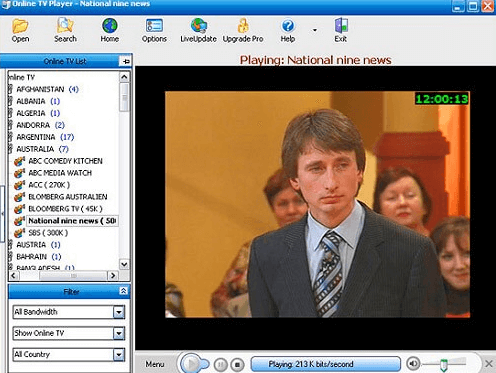The image size is (496, 373).
Task: Expand the BAHRAIN (1) country node
Action: (10, 257)
